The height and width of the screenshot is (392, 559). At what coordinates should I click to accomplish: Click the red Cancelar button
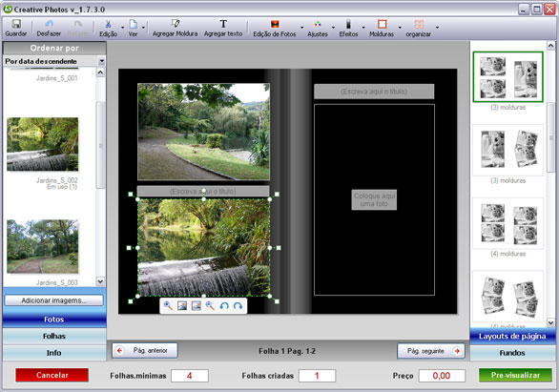click(52, 375)
